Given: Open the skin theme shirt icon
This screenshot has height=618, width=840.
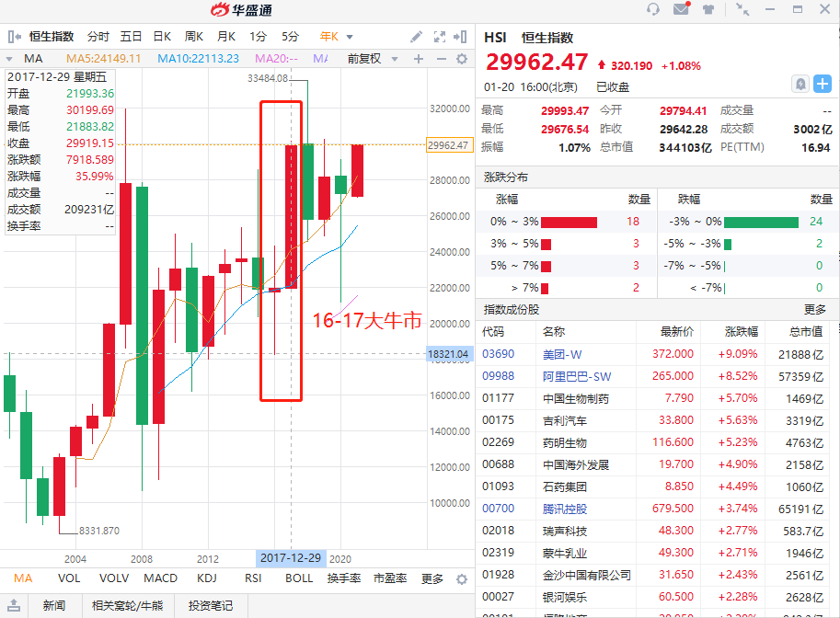Looking at the screenshot, I should tap(708, 9).
